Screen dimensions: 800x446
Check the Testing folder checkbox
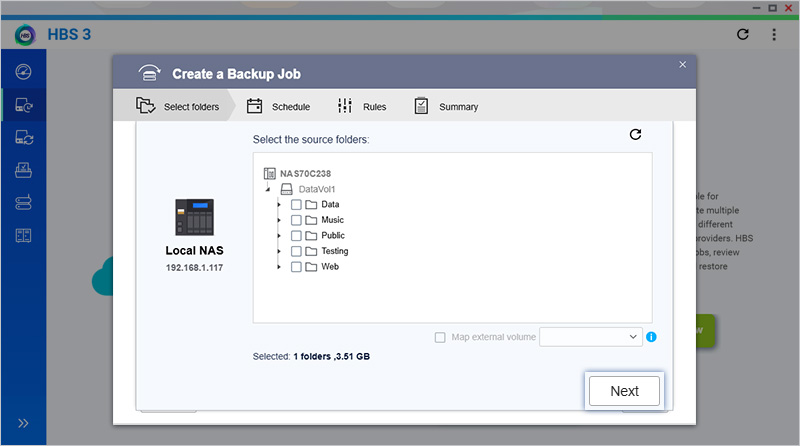(296, 251)
